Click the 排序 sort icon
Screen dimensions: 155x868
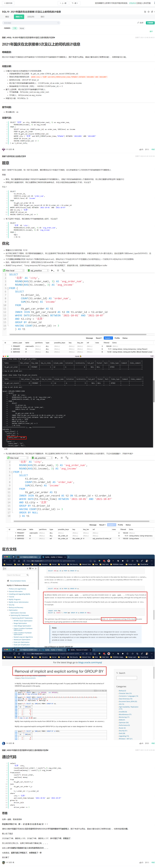(x=141, y=23)
